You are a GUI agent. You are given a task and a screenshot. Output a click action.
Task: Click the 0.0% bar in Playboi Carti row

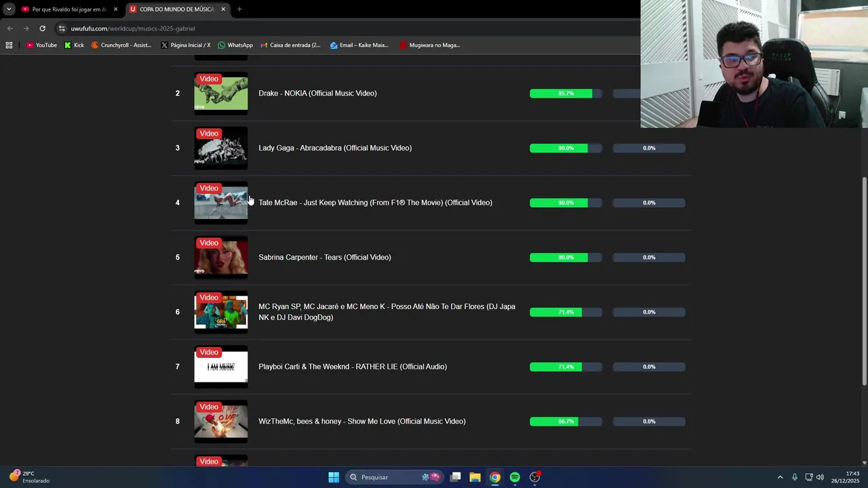click(x=649, y=367)
